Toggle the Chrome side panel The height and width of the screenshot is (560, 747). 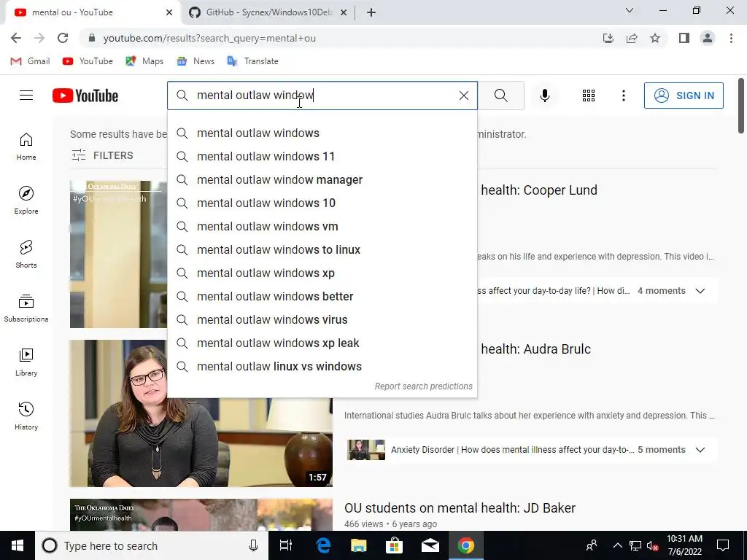click(x=684, y=38)
